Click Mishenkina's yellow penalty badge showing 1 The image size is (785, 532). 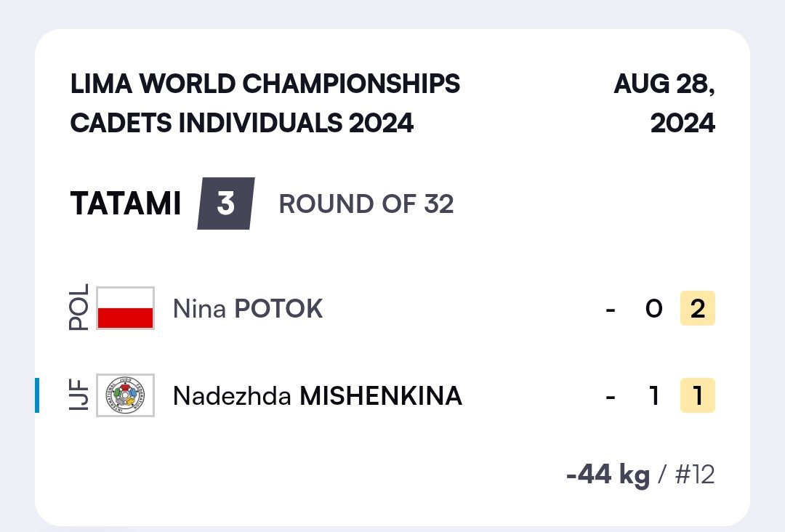pyautogui.click(x=697, y=396)
